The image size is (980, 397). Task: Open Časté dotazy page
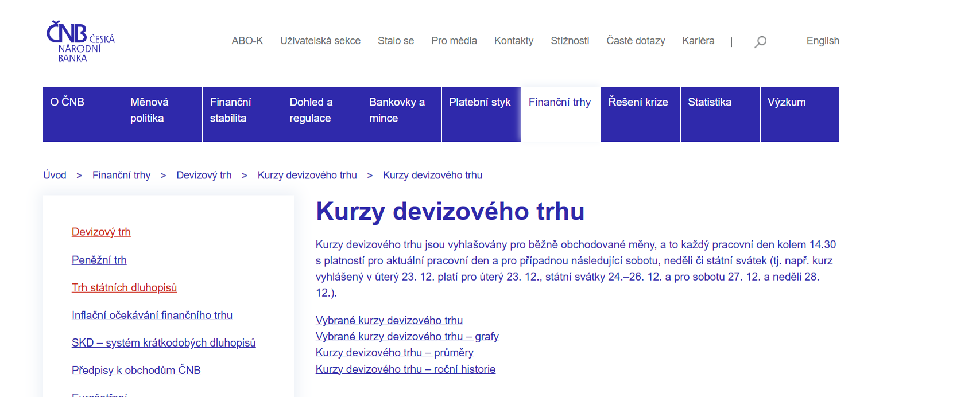coord(636,41)
